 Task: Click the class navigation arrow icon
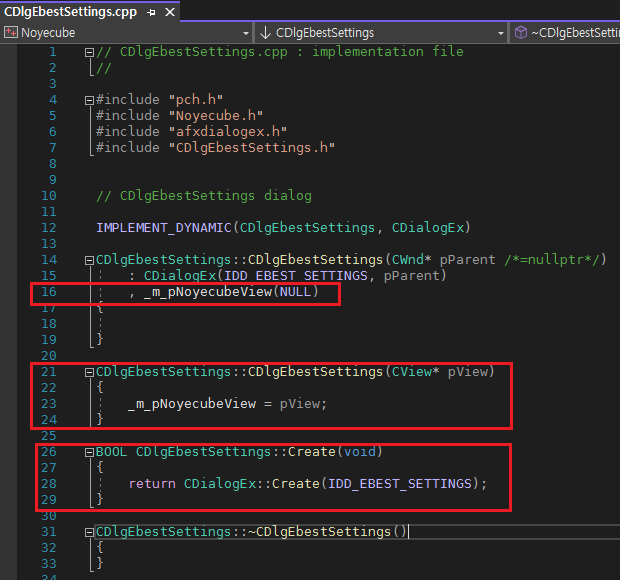(x=265, y=33)
